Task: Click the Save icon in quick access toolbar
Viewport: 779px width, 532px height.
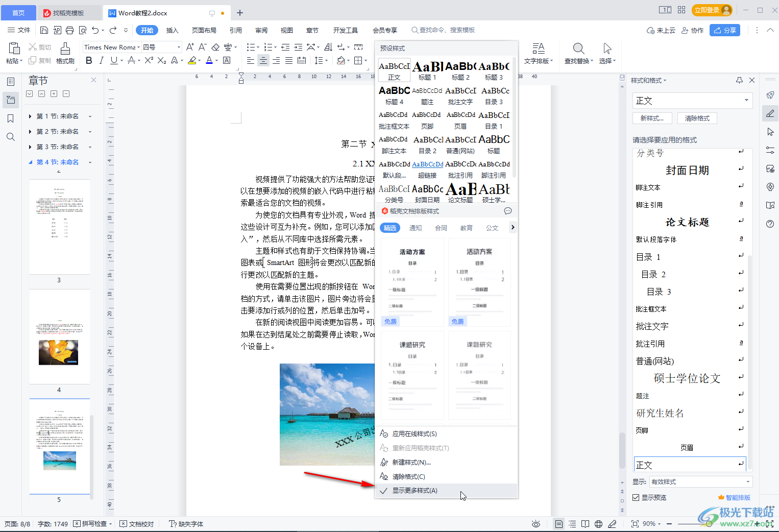Action: click(44, 30)
